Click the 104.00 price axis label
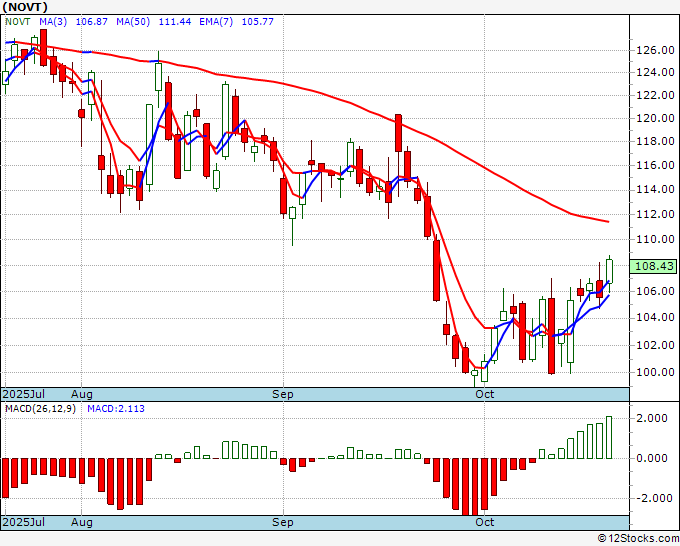The height and width of the screenshot is (546, 680). [x=655, y=317]
